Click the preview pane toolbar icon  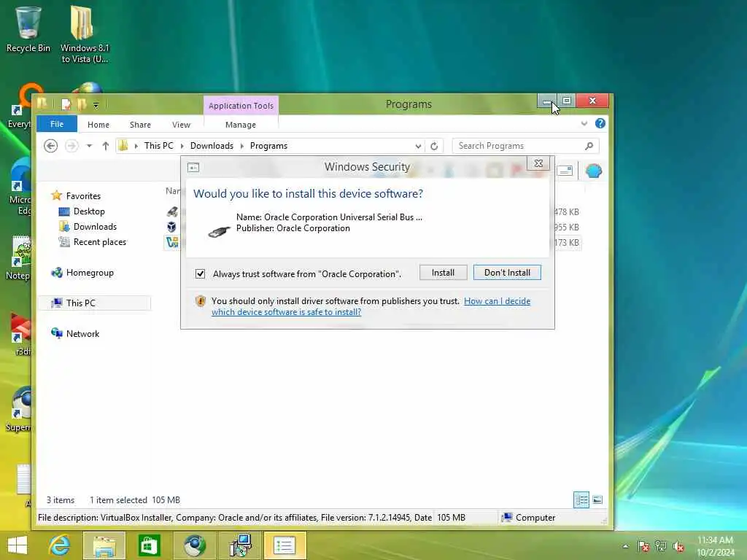point(565,171)
